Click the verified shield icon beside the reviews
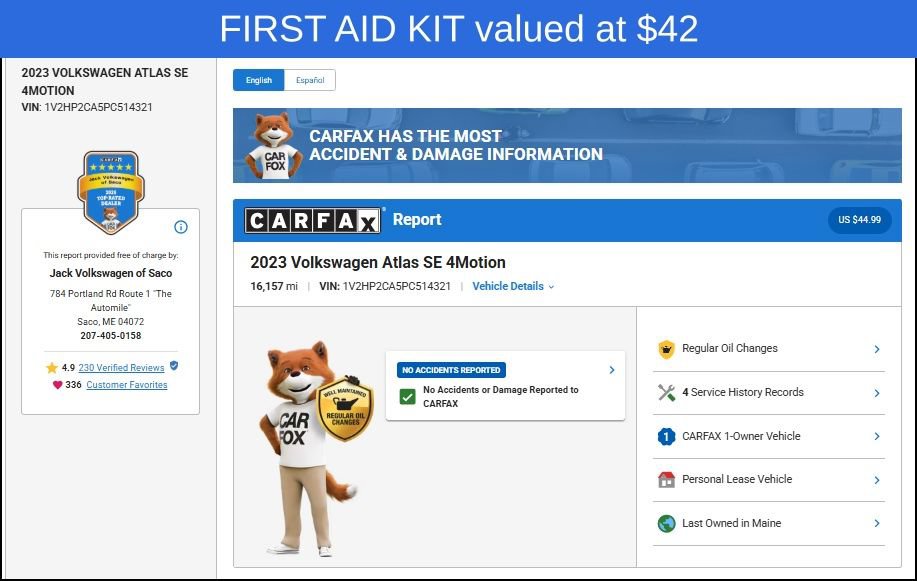This screenshot has height=581, width=917. click(x=174, y=366)
